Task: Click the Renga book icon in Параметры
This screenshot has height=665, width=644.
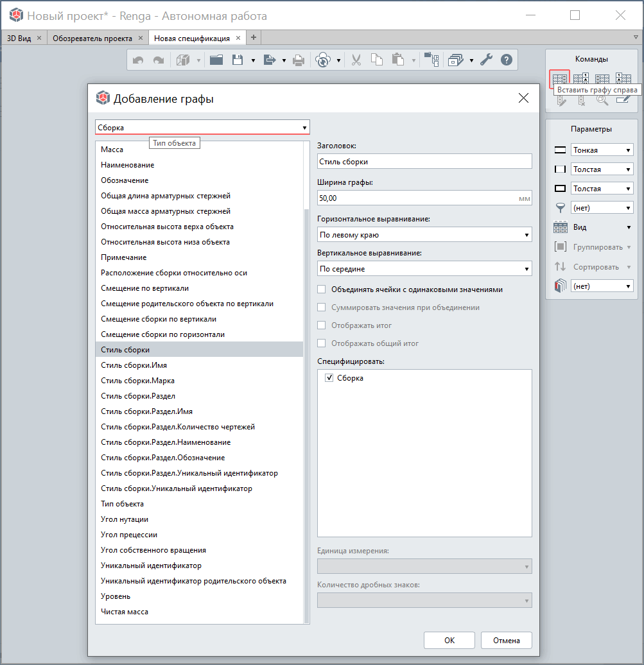Action: pyautogui.click(x=561, y=286)
